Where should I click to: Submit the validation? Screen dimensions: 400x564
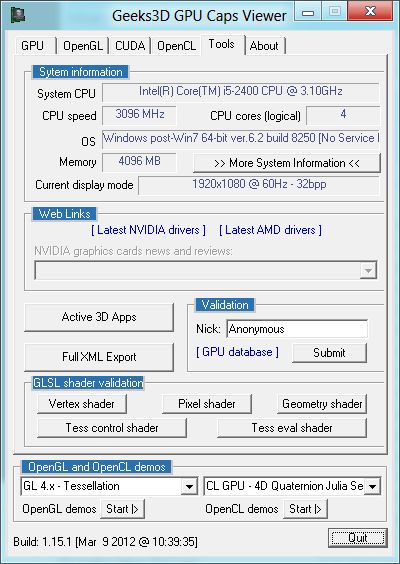tap(329, 353)
